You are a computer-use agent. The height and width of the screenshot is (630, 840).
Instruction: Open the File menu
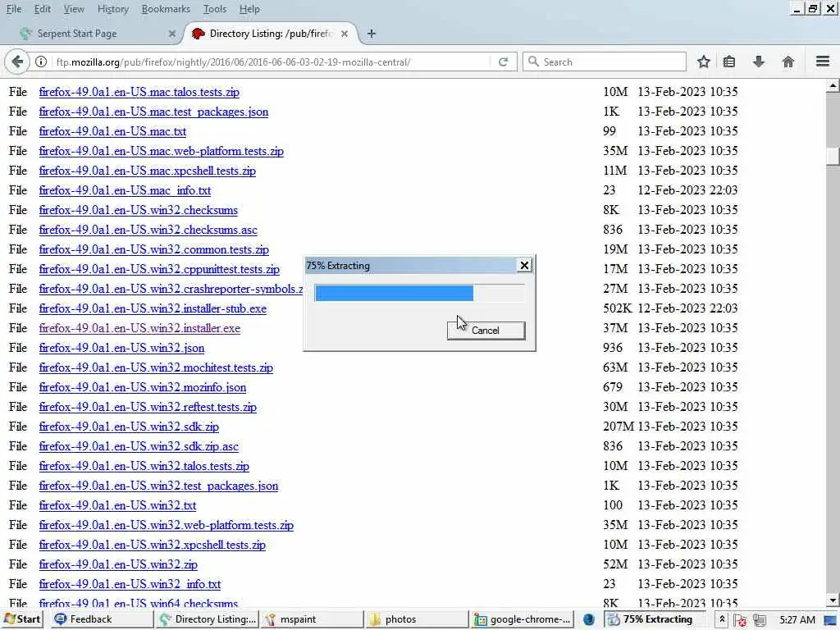point(14,9)
